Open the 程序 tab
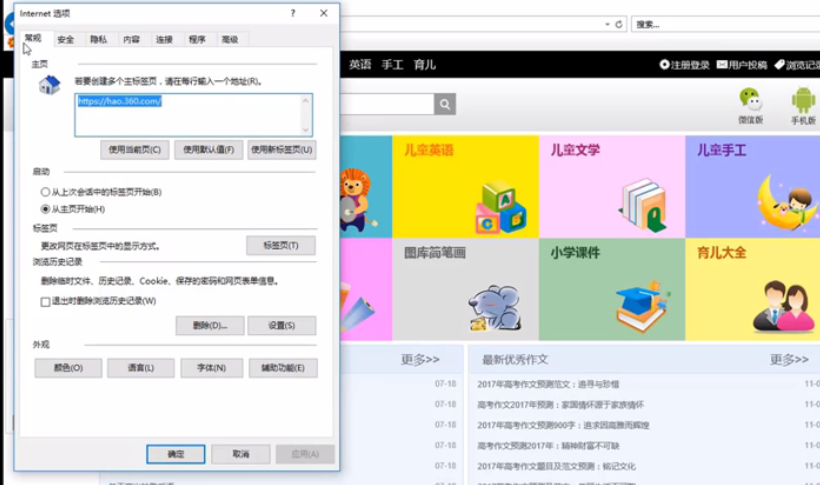Image resolution: width=820 pixels, height=485 pixels. pos(197,39)
